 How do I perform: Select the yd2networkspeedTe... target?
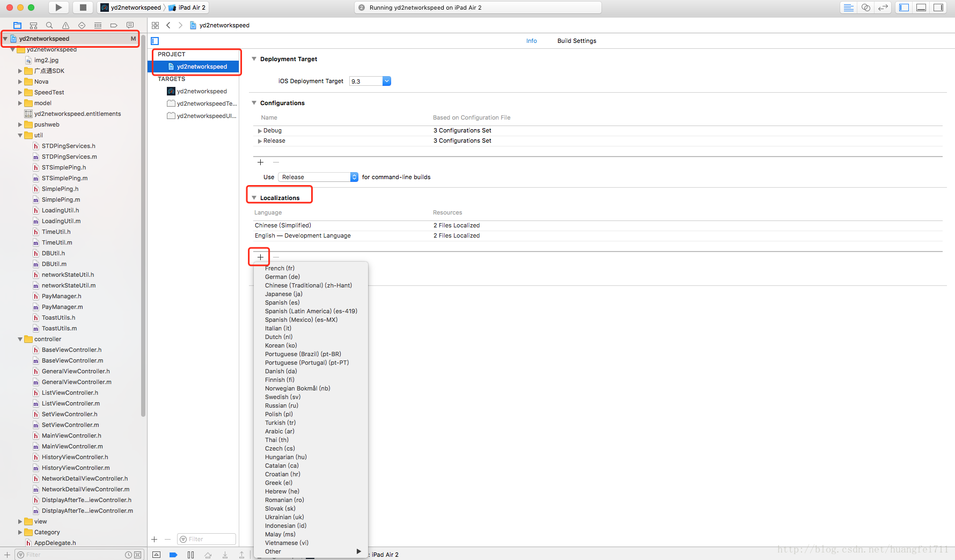click(x=194, y=104)
